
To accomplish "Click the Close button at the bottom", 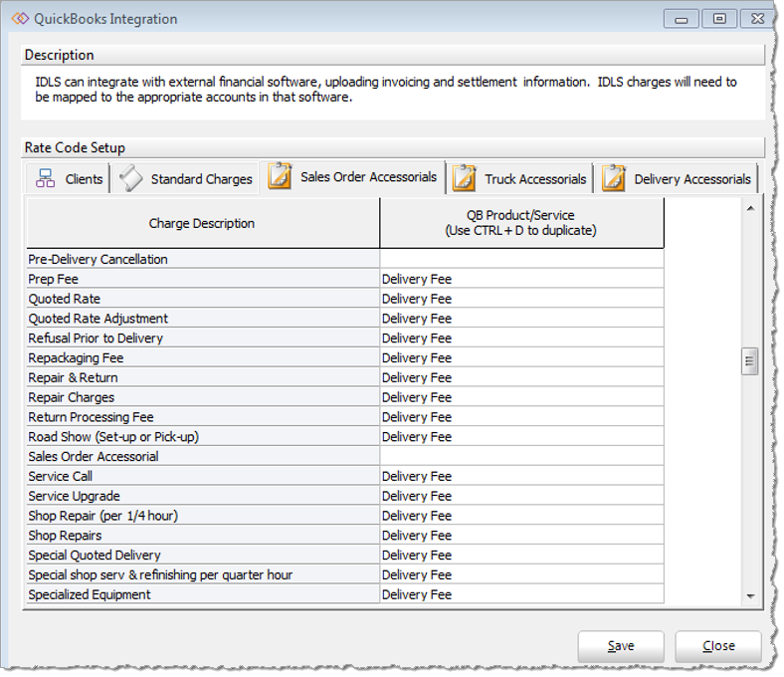I will point(718,646).
